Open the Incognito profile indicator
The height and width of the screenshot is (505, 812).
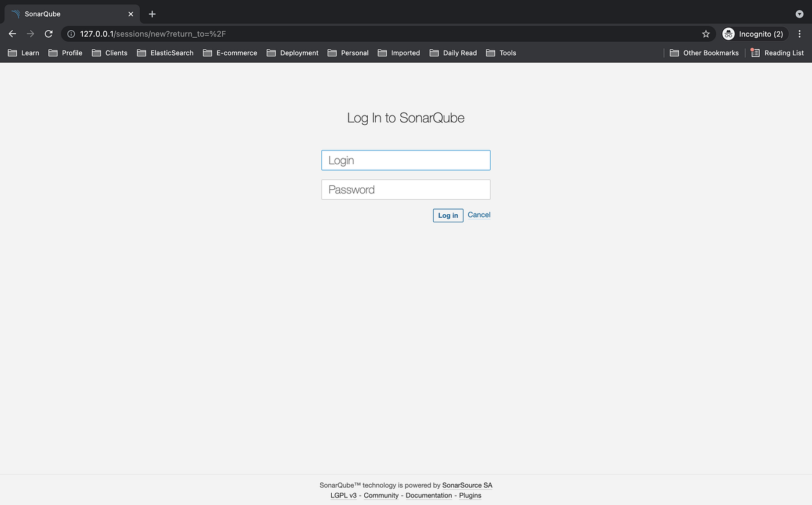coord(755,34)
